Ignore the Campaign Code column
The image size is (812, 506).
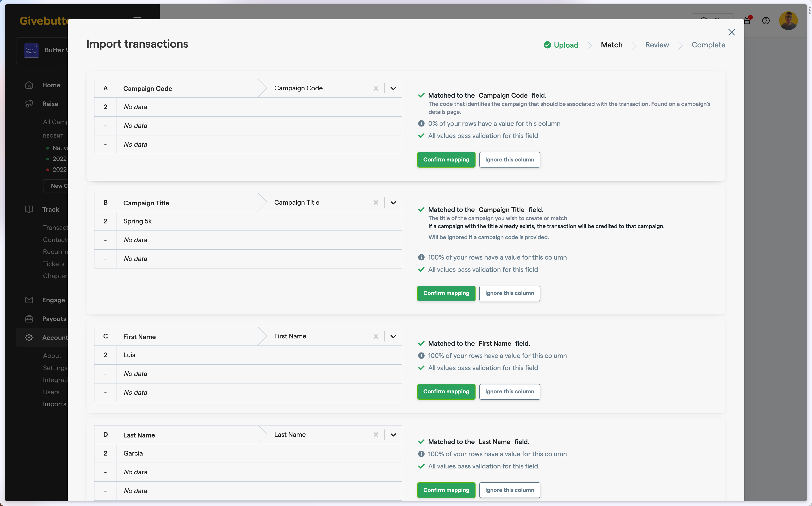pos(509,159)
